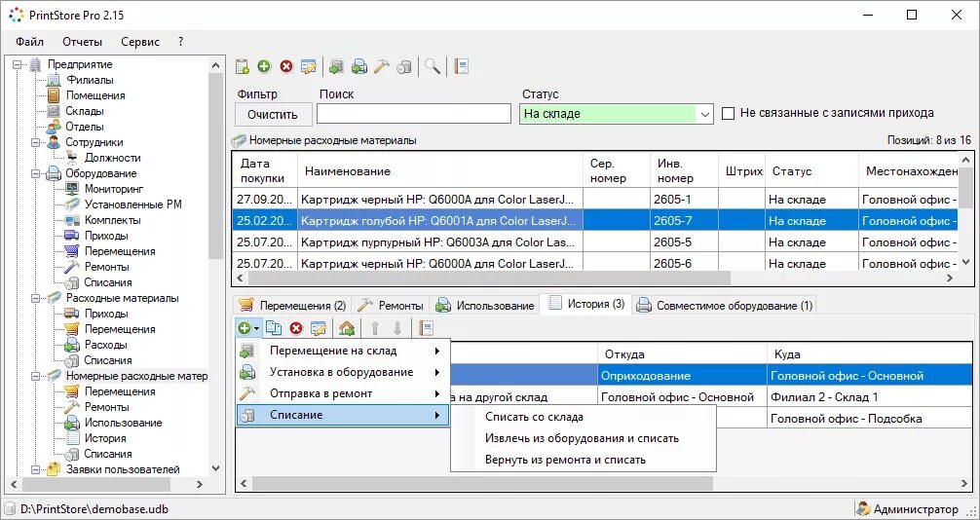The image size is (980, 520).
Task: Click the copy-record icon in history toolbar
Action: [273, 327]
